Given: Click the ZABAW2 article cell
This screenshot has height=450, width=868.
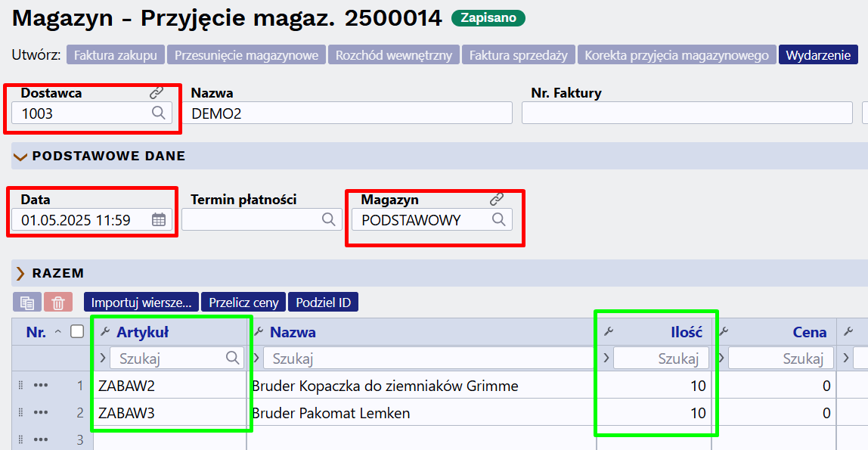Looking at the screenshot, I should point(170,385).
